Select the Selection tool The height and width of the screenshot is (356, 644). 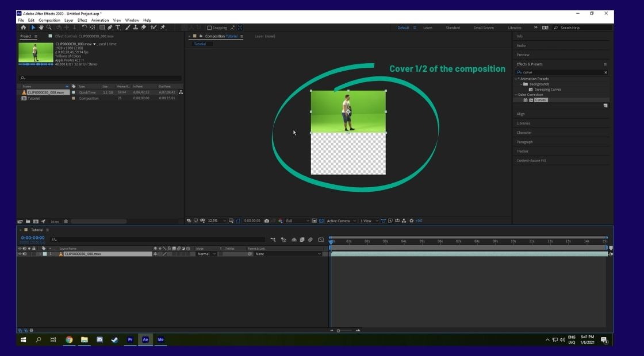(x=33, y=27)
